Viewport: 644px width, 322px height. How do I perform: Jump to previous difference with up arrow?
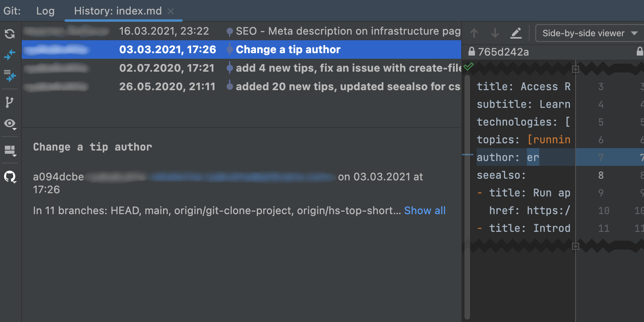coord(474,33)
